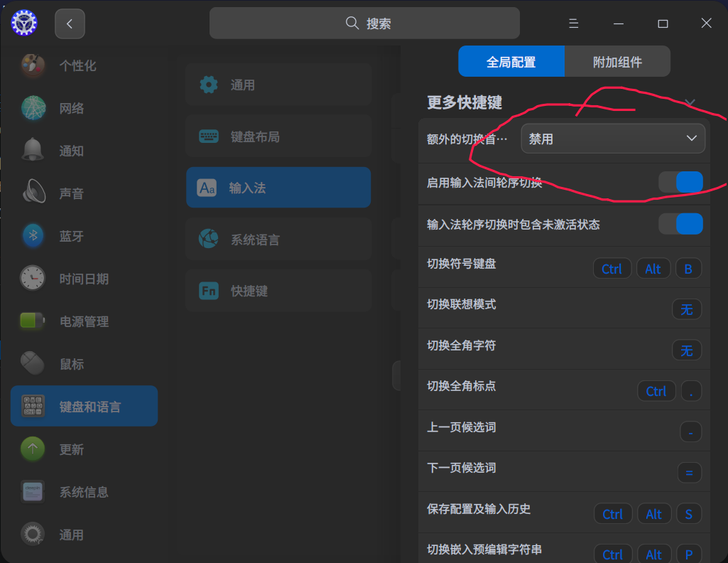728x563 pixels.
Task: Click the back arrow button
Action: pyautogui.click(x=69, y=23)
